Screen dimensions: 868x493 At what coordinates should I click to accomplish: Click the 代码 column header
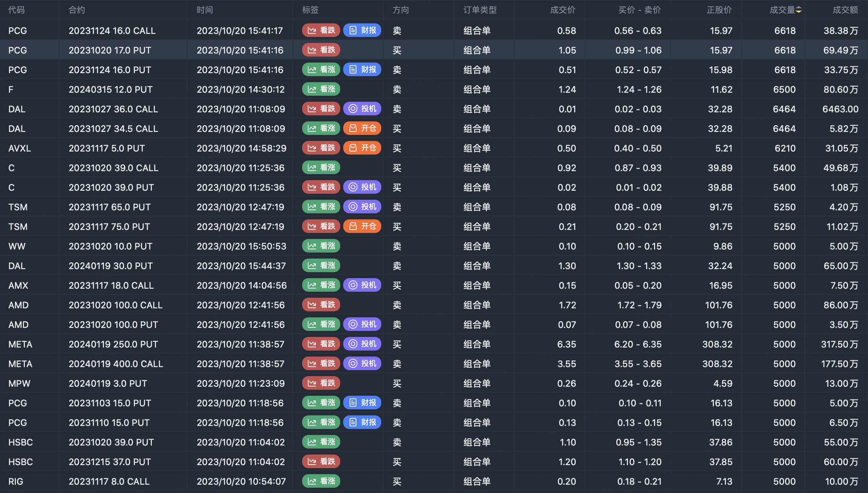[17, 10]
